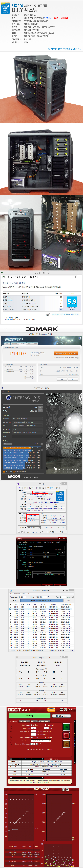This screenshot has height=868, width=83.
Task: Select Mainboard tab in second CPU-Z window
Action: [32, 542]
